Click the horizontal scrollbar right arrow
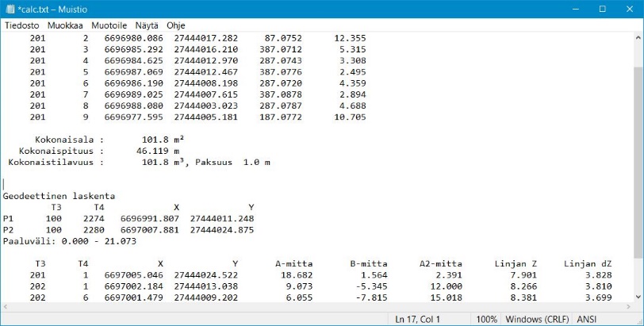644x326 pixels. [626, 306]
